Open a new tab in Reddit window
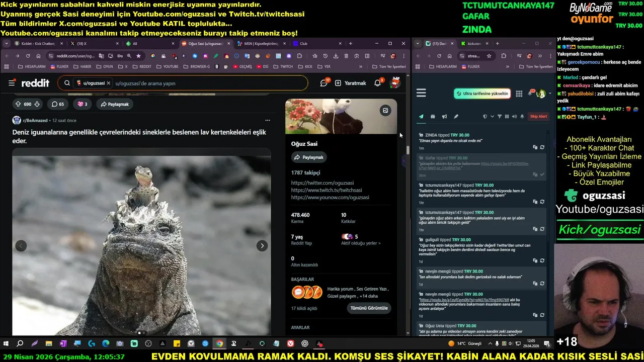Viewport: 644px width, 362px height. [x=351, y=44]
